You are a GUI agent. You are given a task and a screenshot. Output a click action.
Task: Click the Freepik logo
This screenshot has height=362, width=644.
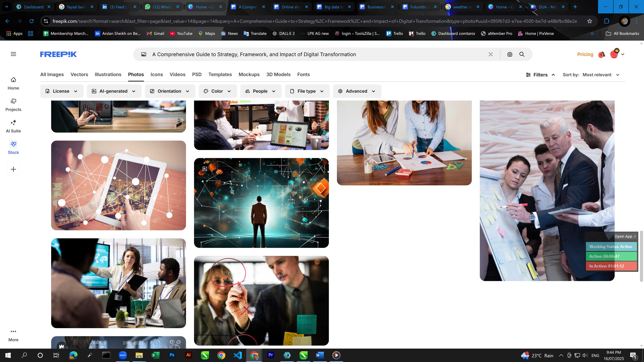click(58, 54)
